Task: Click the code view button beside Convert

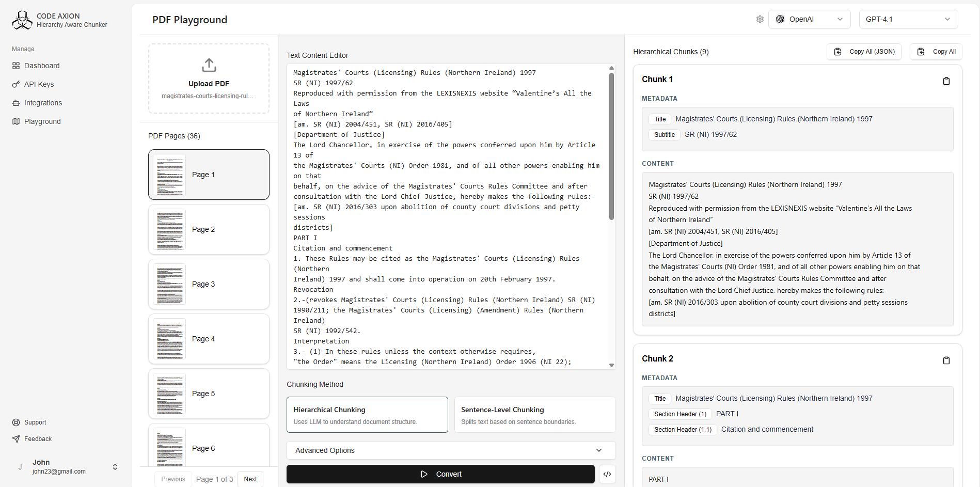Action: coord(607,474)
